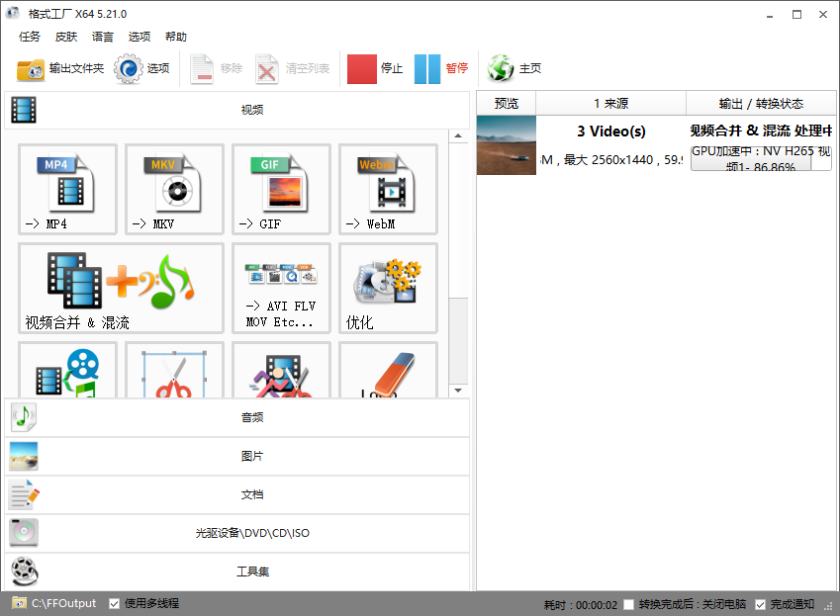This screenshot has height=616, width=840.
Task: Click the Format Factory title bar app icon
Action: tap(14, 13)
